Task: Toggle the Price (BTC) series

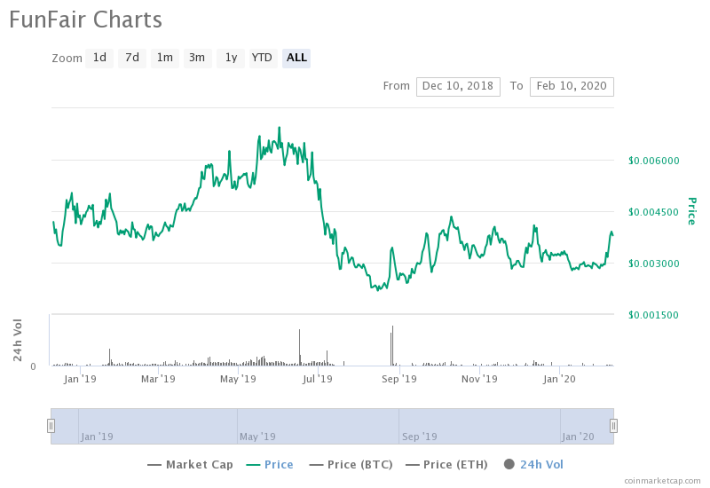Action: pyautogui.click(x=351, y=464)
